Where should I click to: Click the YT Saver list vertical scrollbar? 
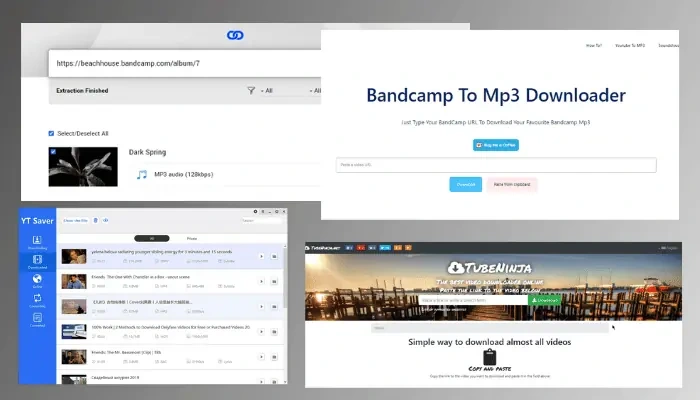tap(285, 277)
